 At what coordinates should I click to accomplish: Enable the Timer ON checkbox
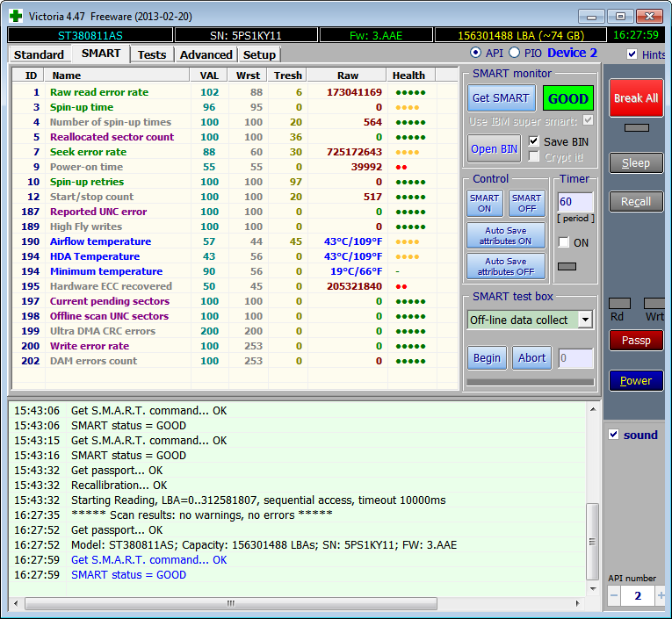tap(564, 242)
